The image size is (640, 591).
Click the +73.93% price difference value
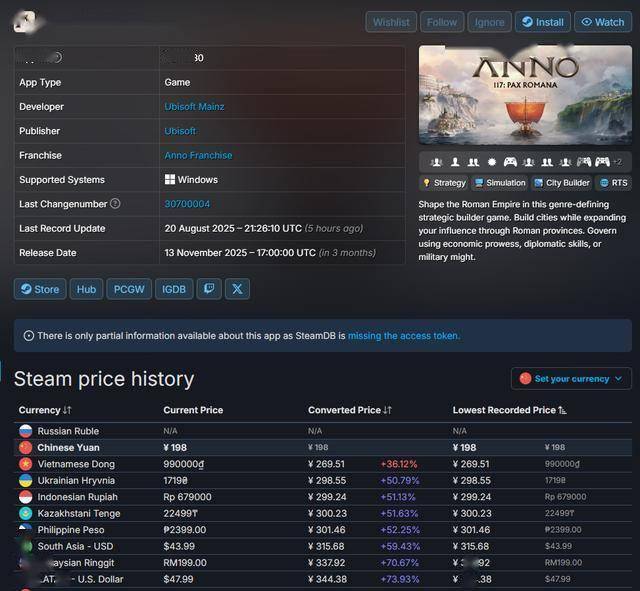(400, 579)
